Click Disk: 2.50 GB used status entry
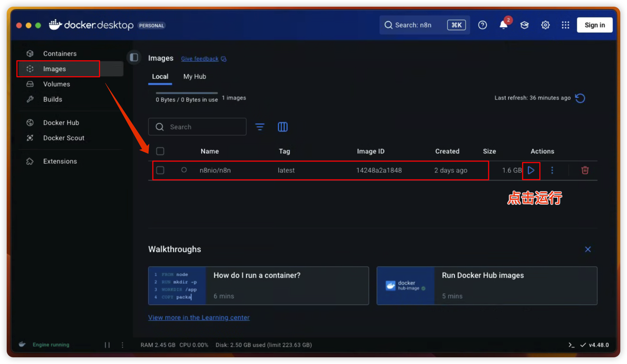Screen dimensions: 627x364 (x=264, y=345)
